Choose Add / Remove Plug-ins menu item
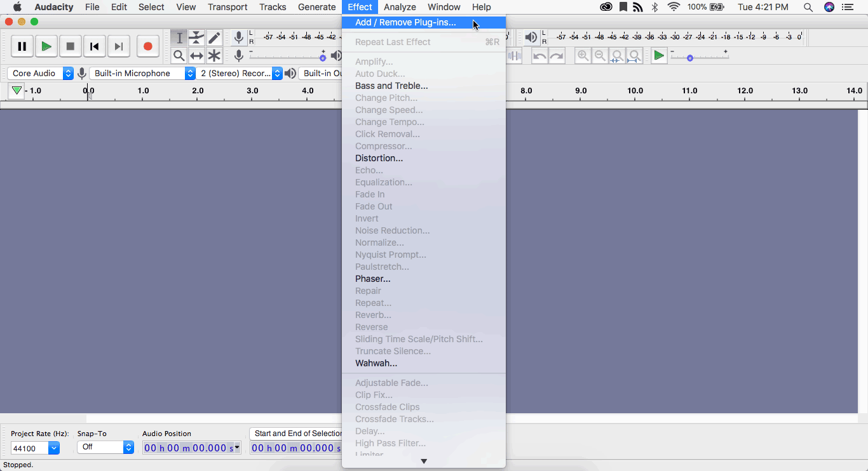 [x=405, y=23]
